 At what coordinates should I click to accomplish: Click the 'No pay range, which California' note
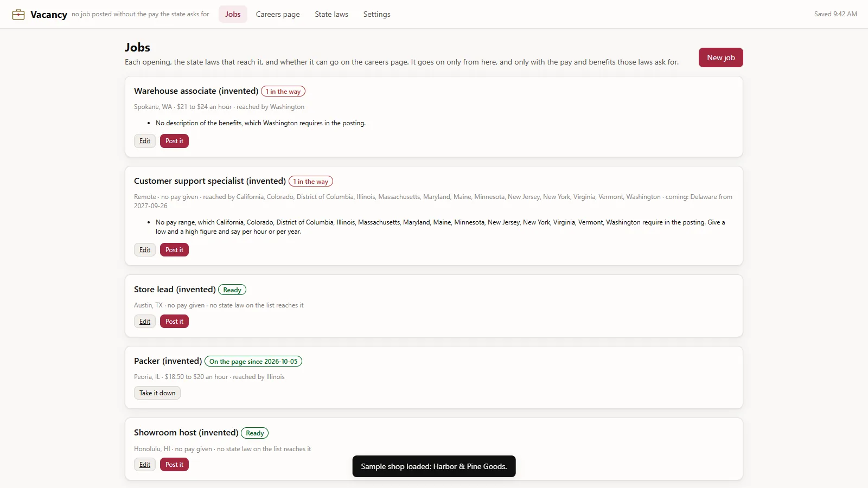440,227
